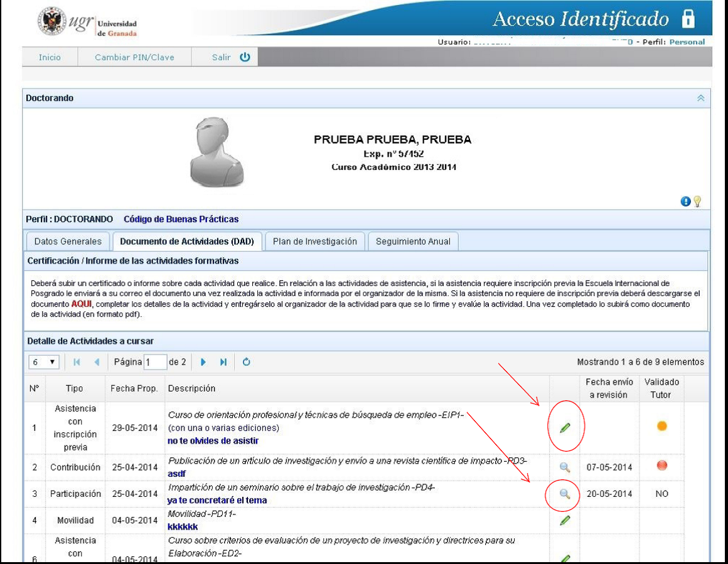Click the refresh icon in pagination bar
728x564 pixels.
tap(247, 362)
